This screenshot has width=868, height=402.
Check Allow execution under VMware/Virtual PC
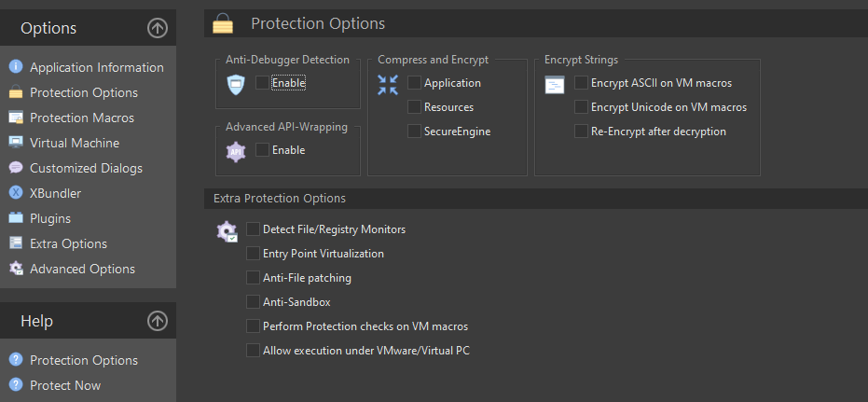coord(253,351)
